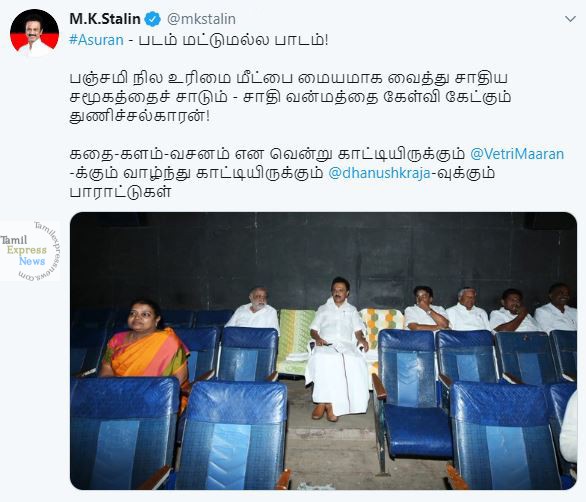Screen dimensions: 586x502
Task: Click the @mkstalin handle
Action: pyautogui.click(x=201, y=19)
